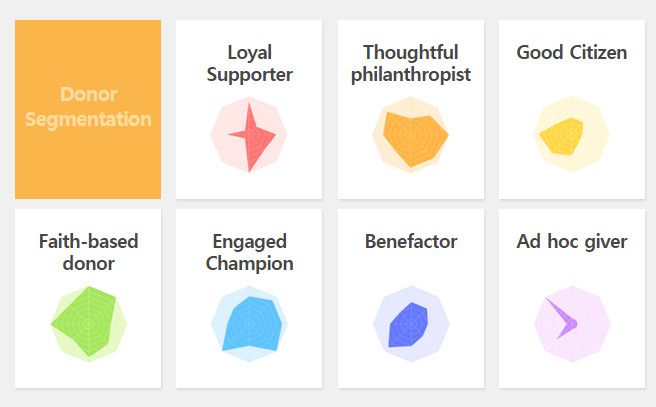656x407 pixels.
Task: Open the Loyal Supporter title
Action: click(249, 64)
